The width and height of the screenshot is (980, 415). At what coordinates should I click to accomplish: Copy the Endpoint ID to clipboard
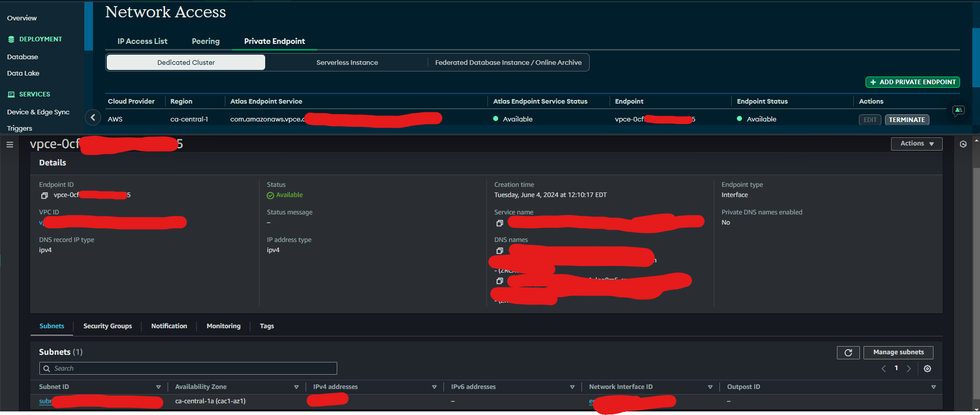(x=44, y=196)
